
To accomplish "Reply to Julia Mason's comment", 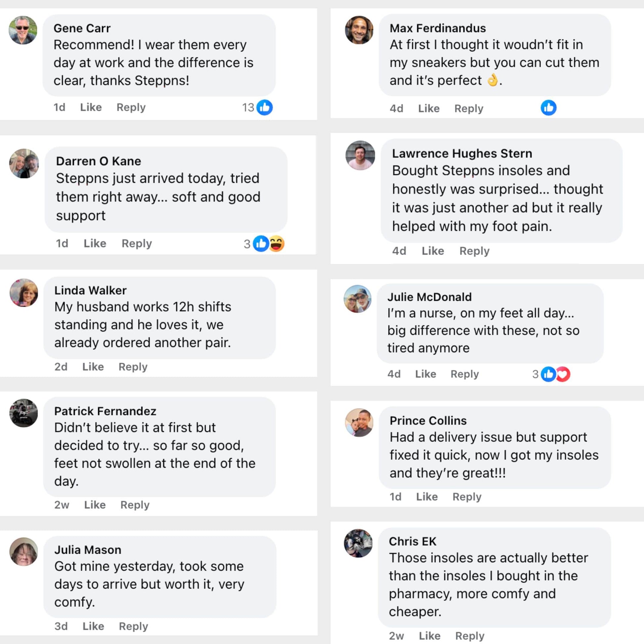I will point(133,626).
